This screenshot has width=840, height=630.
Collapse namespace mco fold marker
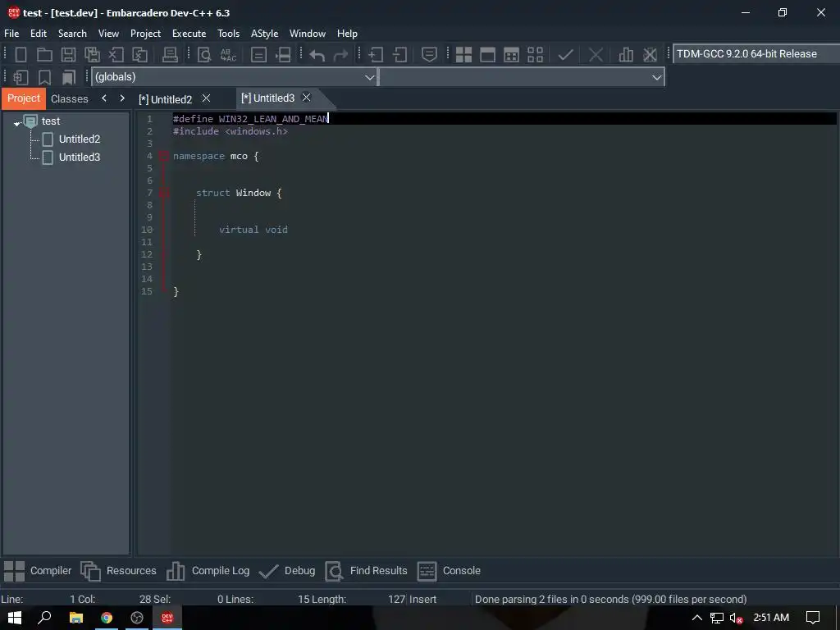pos(164,156)
